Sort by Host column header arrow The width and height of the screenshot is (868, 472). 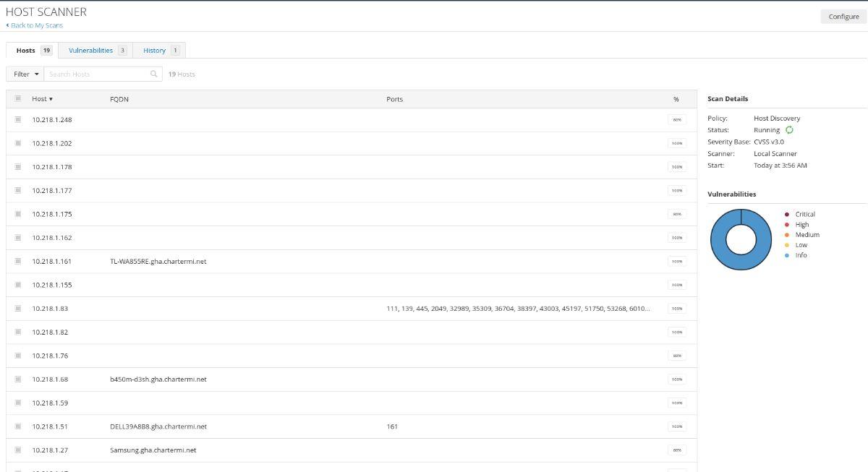point(51,99)
